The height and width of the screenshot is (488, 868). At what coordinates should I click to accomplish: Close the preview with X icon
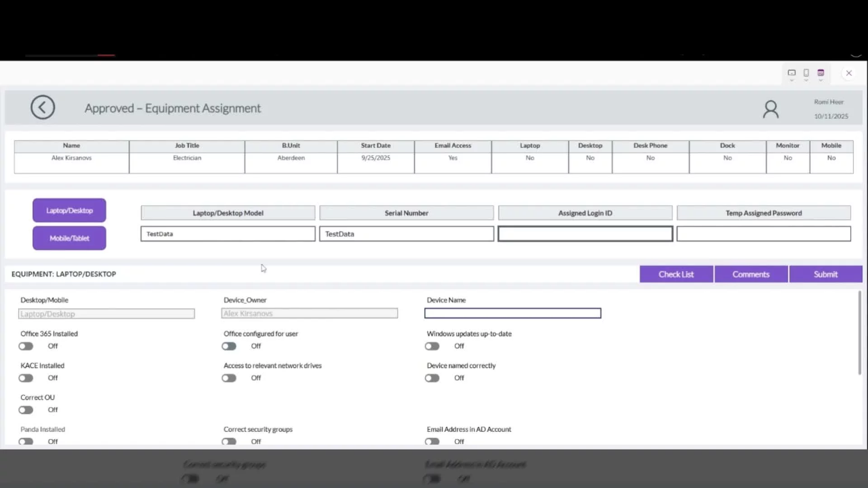(x=849, y=73)
